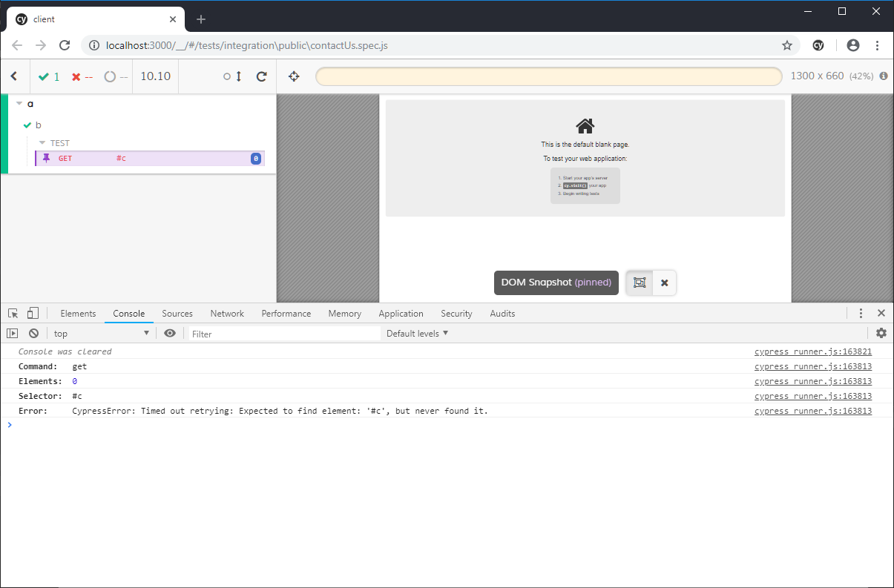Click the failed tests red X count
This screenshot has width=894, height=588.
point(82,76)
